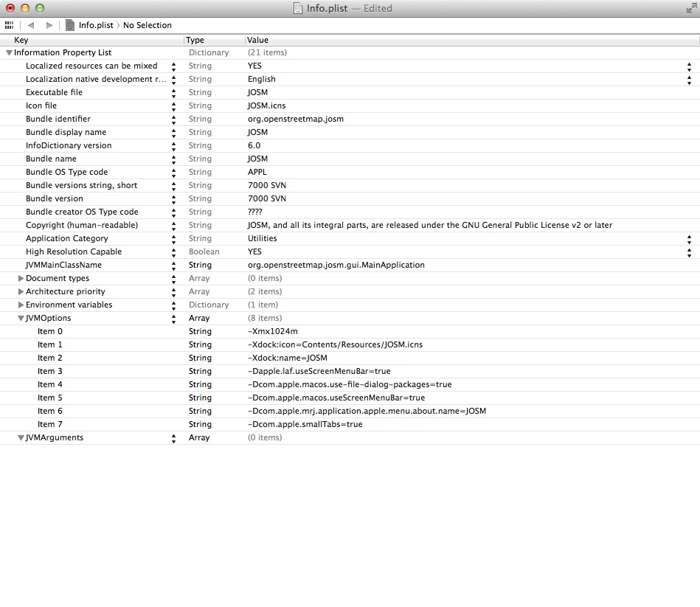The image size is (700, 607).
Task: Select the Bundle display name key
Action: tap(66, 132)
